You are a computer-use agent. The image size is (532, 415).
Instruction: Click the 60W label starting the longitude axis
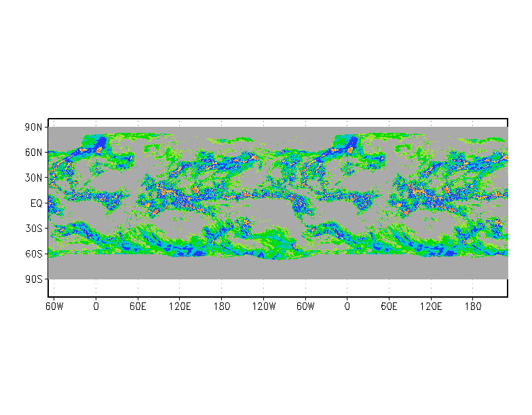[x=54, y=307]
